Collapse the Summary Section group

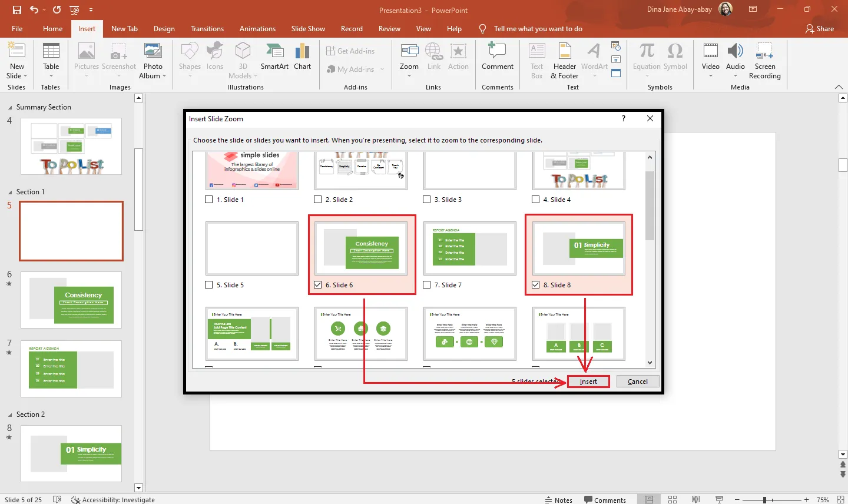pos(10,108)
